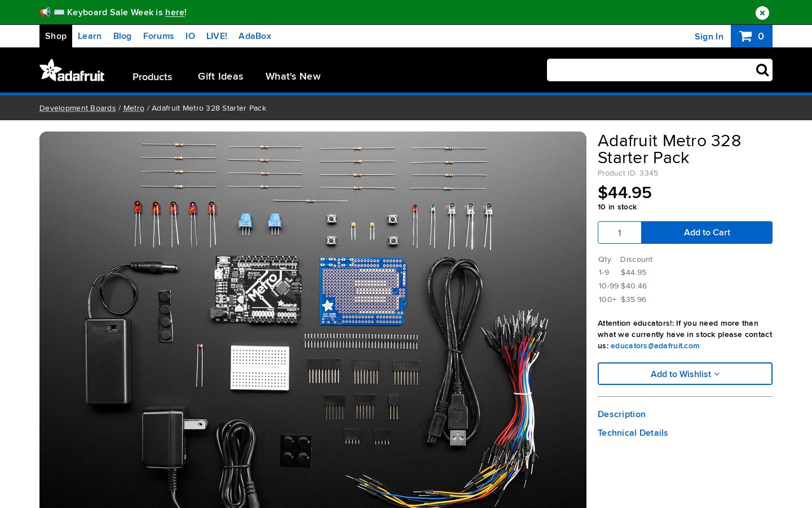This screenshot has width=812, height=508.
Task: Open the What's New menu
Action: (293, 76)
